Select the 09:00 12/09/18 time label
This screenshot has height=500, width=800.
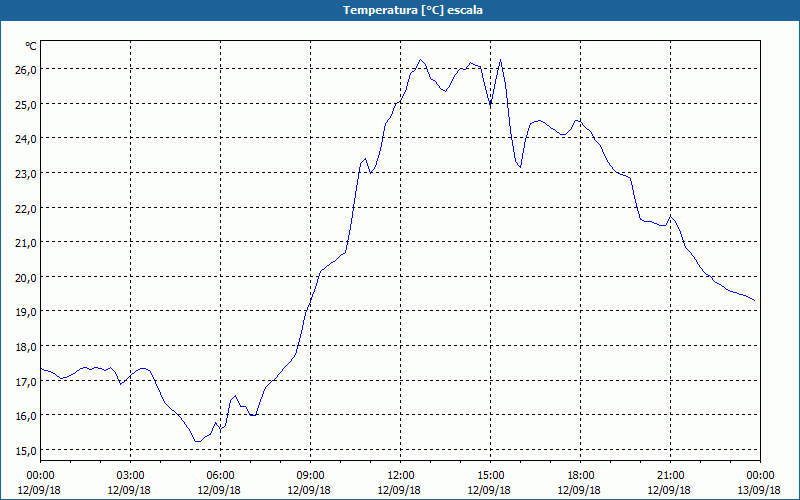pos(310,483)
